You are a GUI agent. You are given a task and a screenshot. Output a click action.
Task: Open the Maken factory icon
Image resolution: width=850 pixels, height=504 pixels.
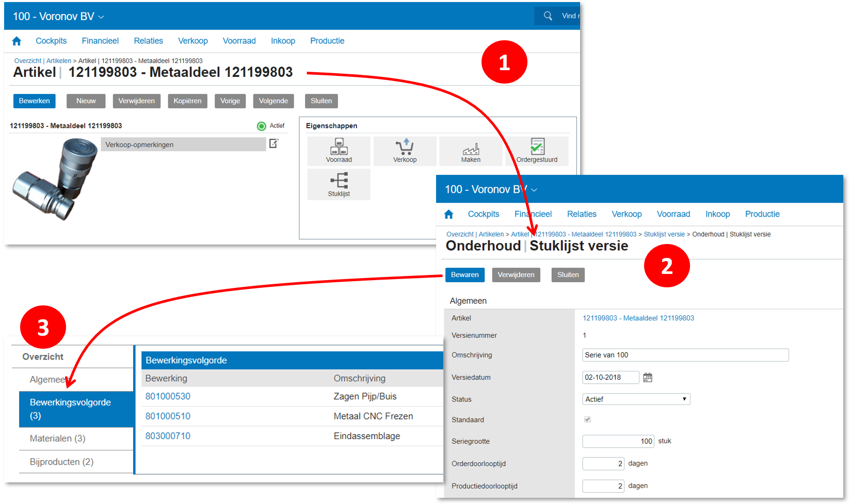pyautogui.click(x=470, y=150)
